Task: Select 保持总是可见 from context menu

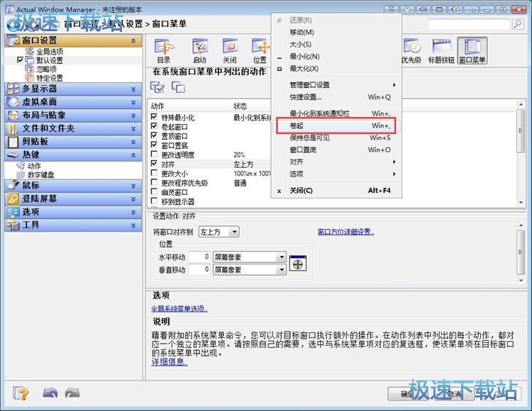Action: pyautogui.click(x=333, y=137)
